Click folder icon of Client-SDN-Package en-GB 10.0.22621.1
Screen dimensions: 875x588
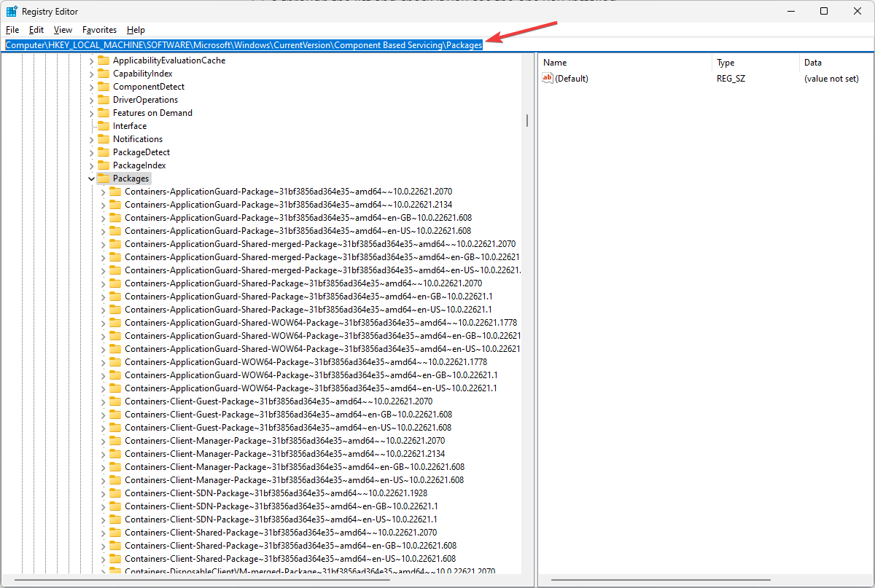point(115,506)
